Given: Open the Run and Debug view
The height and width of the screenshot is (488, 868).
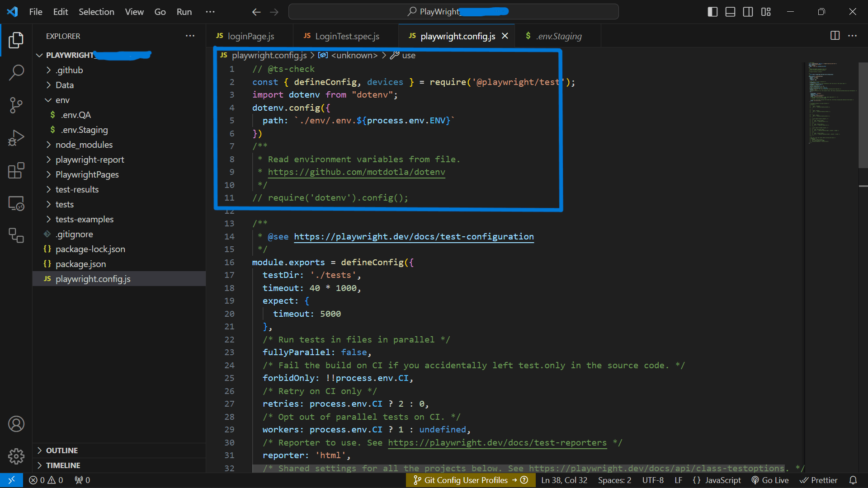Looking at the screenshot, I should [x=16, y=138].
